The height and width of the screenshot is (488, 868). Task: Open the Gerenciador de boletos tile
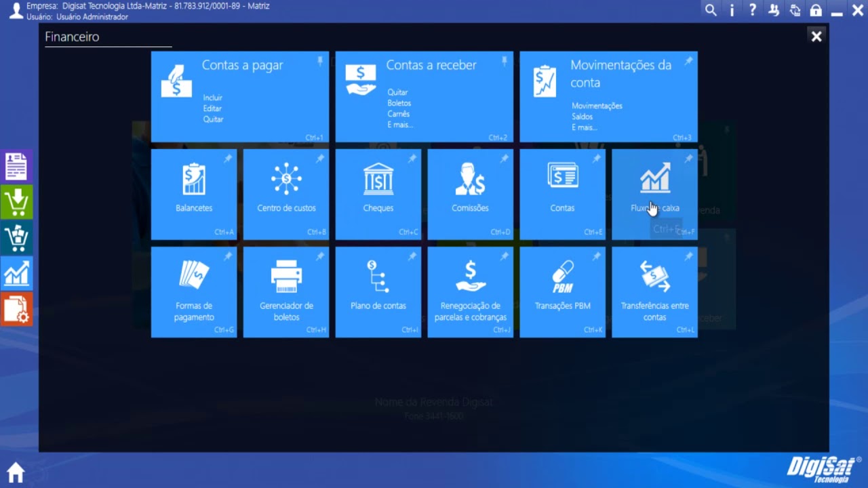286,292
